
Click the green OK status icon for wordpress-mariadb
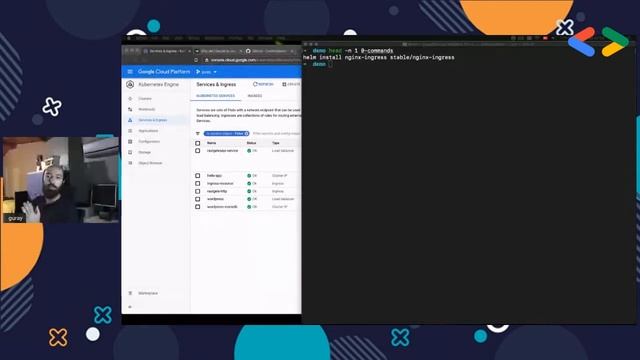tap(249, 207)
